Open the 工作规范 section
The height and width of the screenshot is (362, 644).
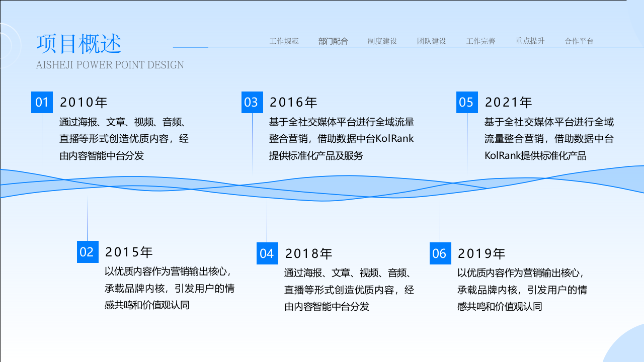pos(285,41)
